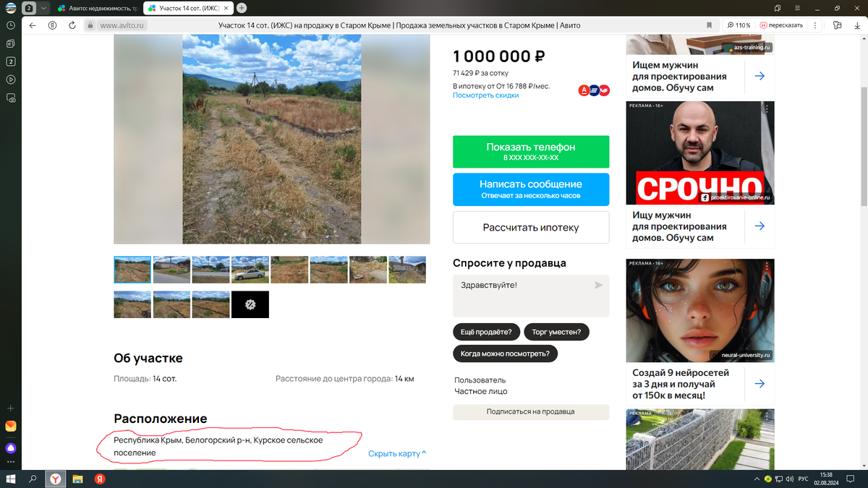Open a new tab with the plus button
The width and height of the screenshot is (868, 488).
242,8
